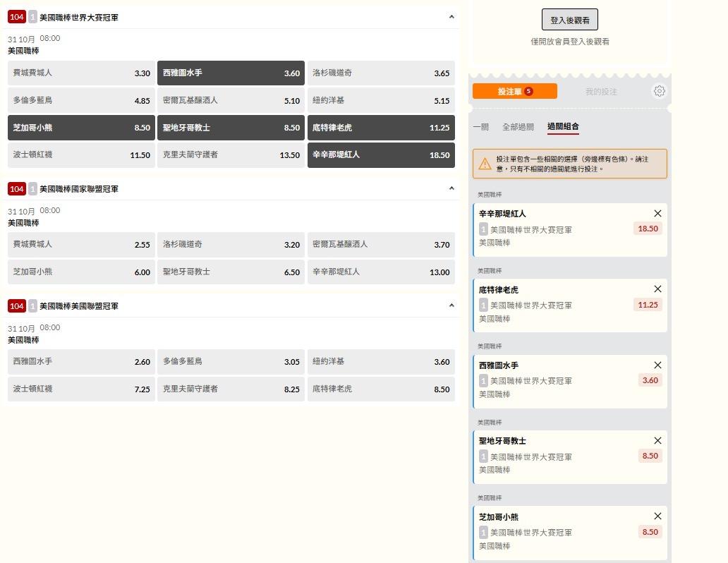Viewport: 728px width, 563px height.
Task: Choose 芝加哥小熊 6.00 National League odds
Action: point(81,272)
